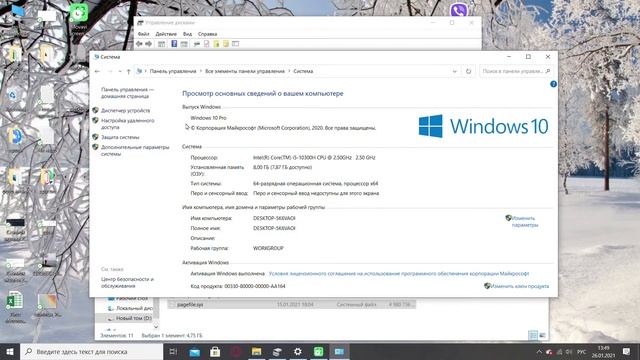Screen dimensions: 640x360
Task: Open Центр безопасности и обслуживания link
Action: point(127,282)
